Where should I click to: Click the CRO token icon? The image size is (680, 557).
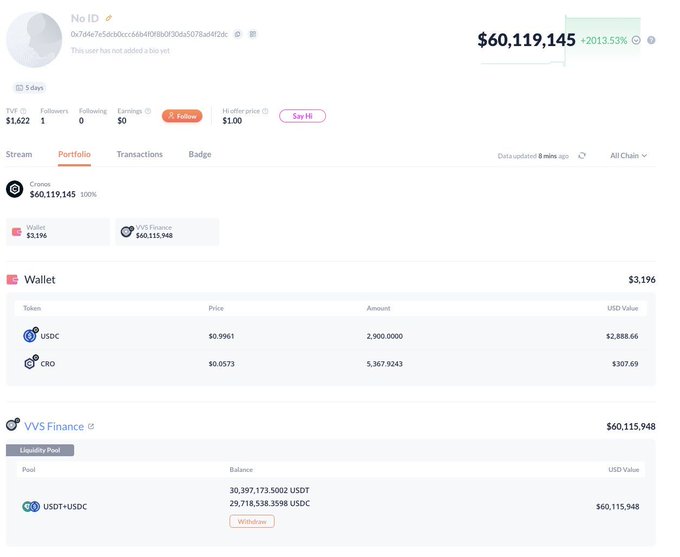(30, 362)
